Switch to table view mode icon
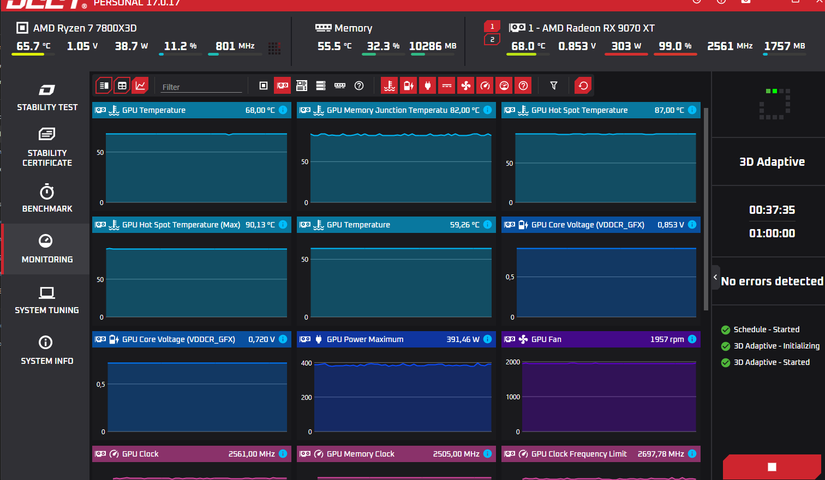The height and width of the screenshot is (480, 825). click(x=122, y=86)
